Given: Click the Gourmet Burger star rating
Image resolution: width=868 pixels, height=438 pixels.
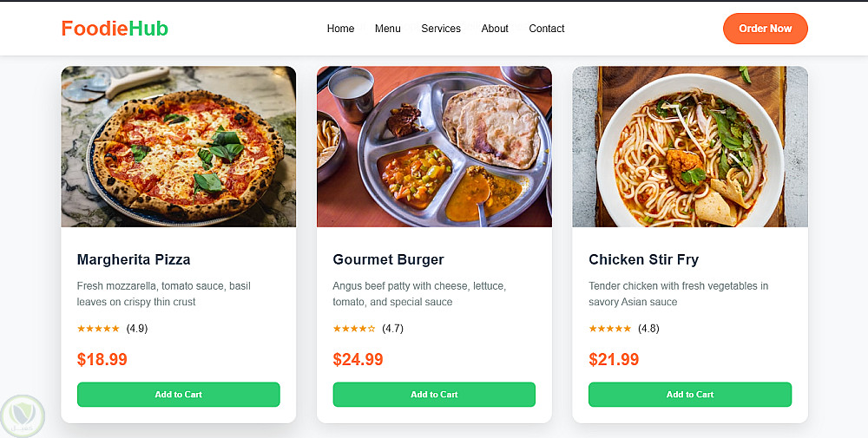Looking at the screenshot, I should pyautogui.click(x=354, y=329).
